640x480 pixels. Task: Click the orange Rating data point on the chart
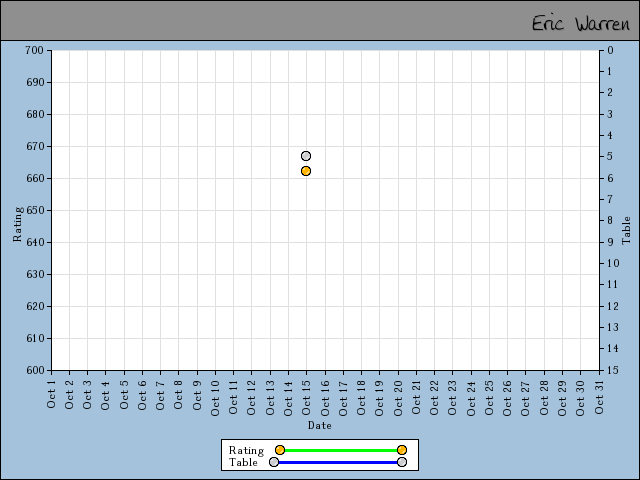306,171
